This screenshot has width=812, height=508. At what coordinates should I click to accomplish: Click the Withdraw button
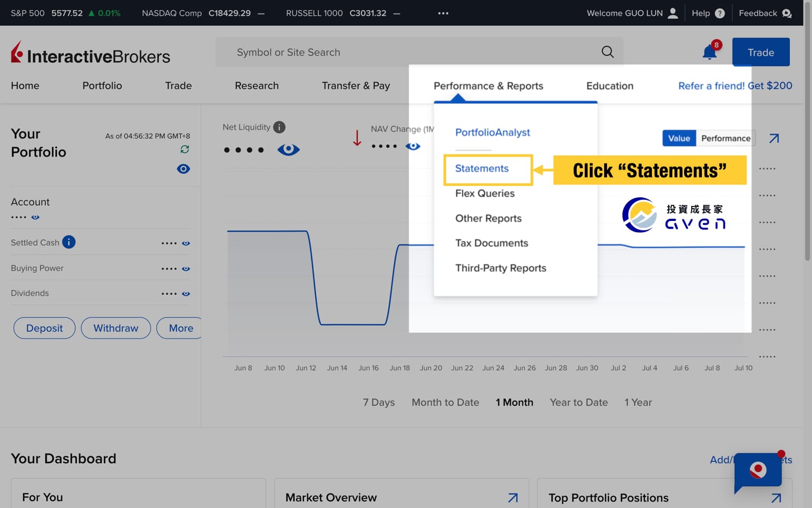point(115,328)
